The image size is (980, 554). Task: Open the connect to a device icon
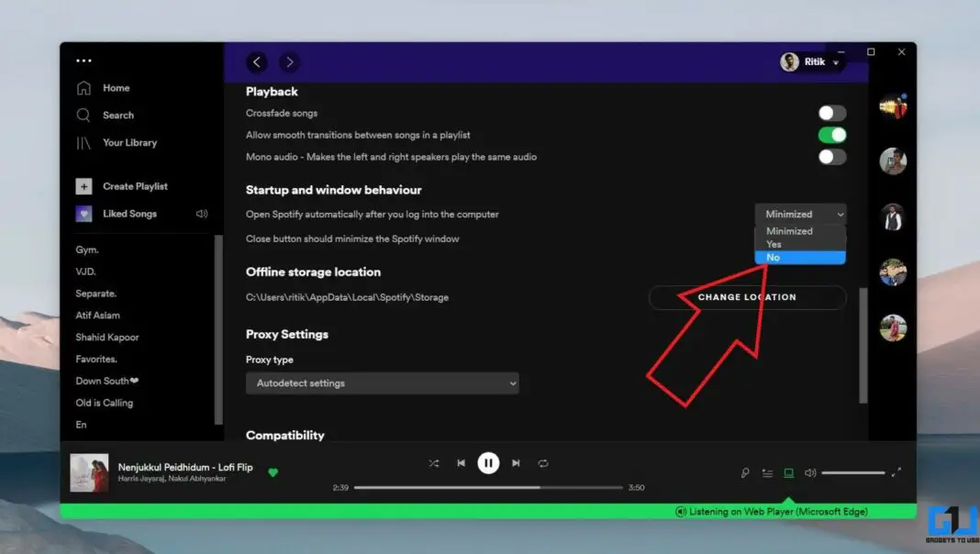(x=789, y=472)
